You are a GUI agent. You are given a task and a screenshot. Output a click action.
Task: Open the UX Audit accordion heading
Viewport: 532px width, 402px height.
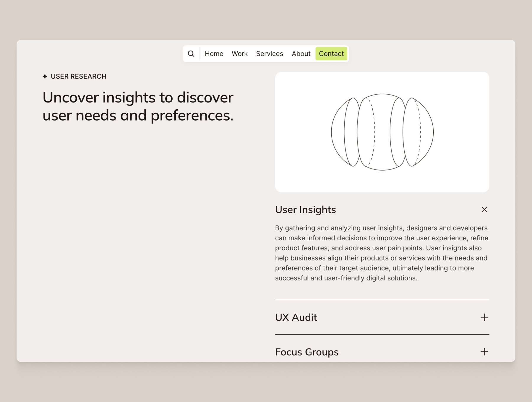[x=296, y=317]
